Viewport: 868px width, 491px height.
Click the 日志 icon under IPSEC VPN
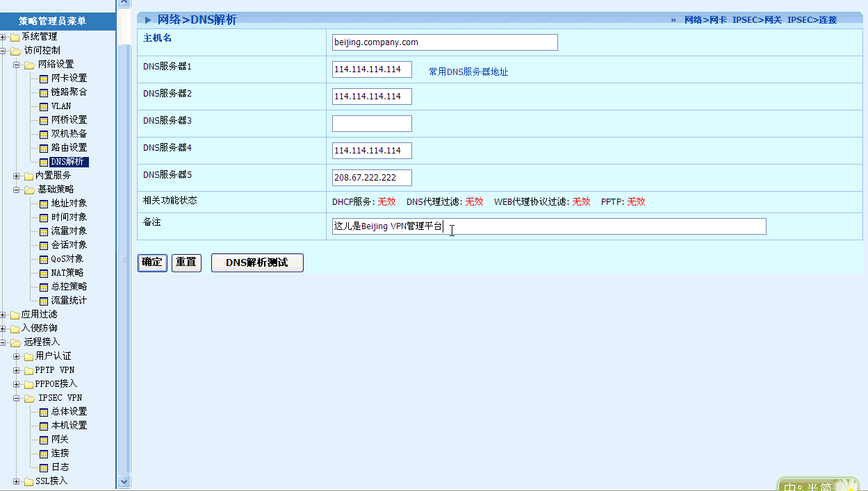[x=44, y=467]
